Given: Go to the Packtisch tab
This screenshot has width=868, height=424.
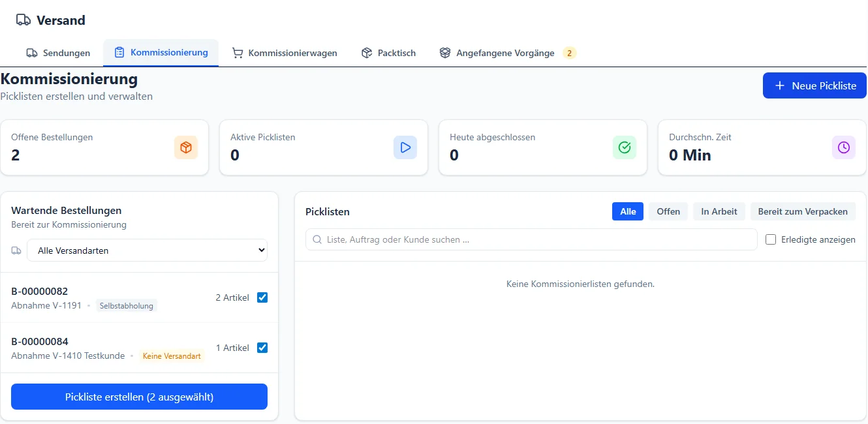Looking at the screenshot, I should (388, 53).
